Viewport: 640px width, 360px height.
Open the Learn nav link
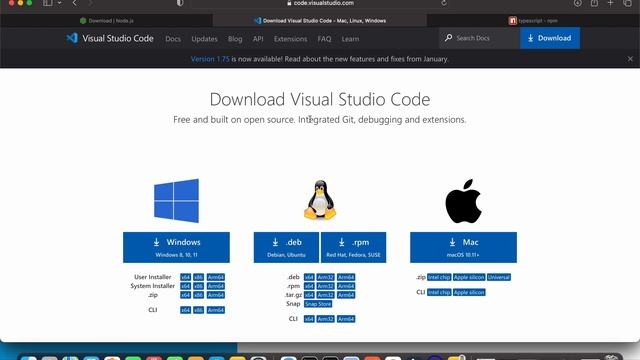[x=350, y=39]
